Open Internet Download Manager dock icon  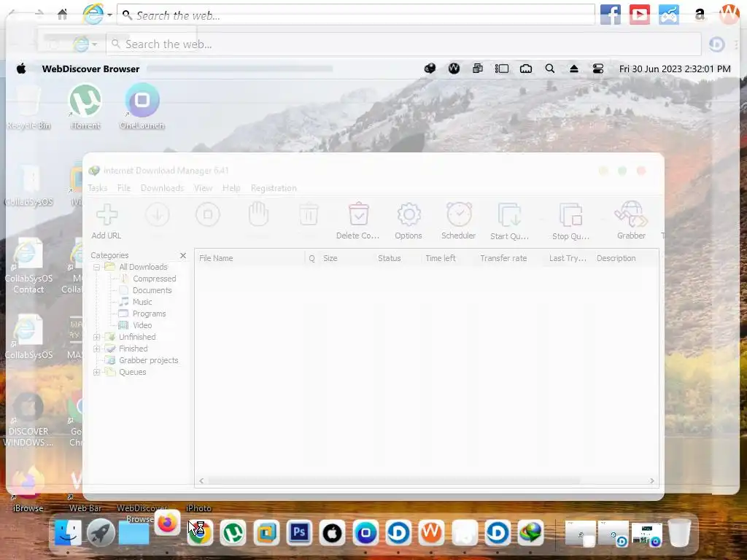click(x=531, y=533)
